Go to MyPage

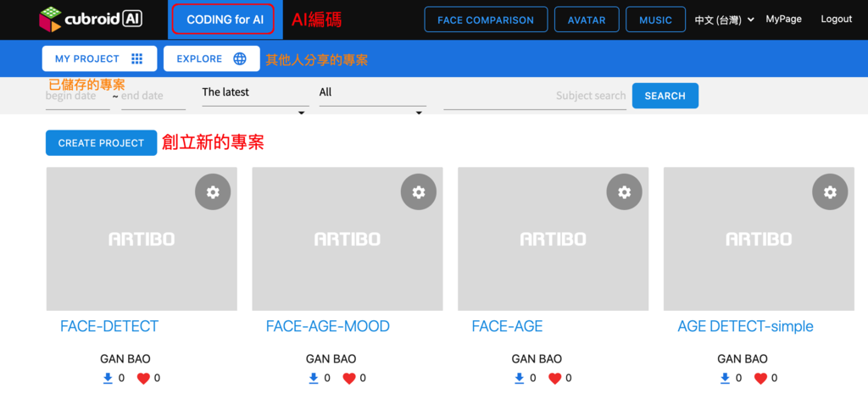click(x=783, y=19)
